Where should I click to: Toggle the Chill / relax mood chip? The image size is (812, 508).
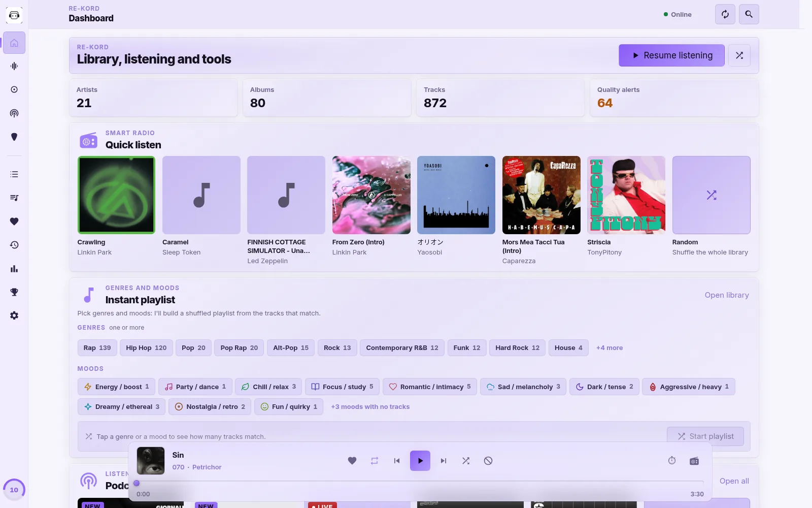pos(268,387)
